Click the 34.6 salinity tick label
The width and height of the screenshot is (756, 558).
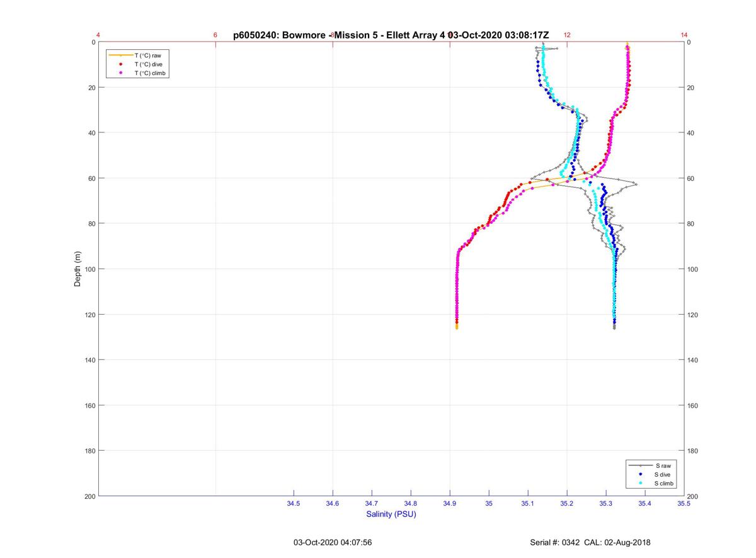(x=333, y=504)
